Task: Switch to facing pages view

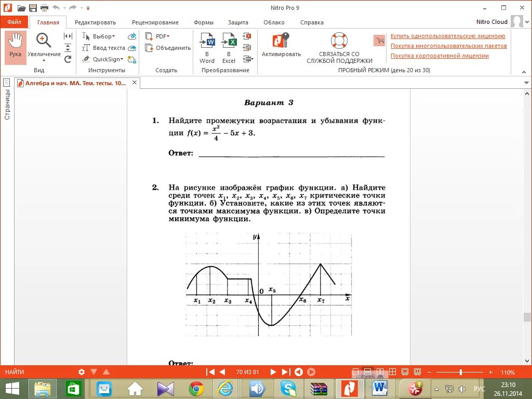Action: click(380, 372)
